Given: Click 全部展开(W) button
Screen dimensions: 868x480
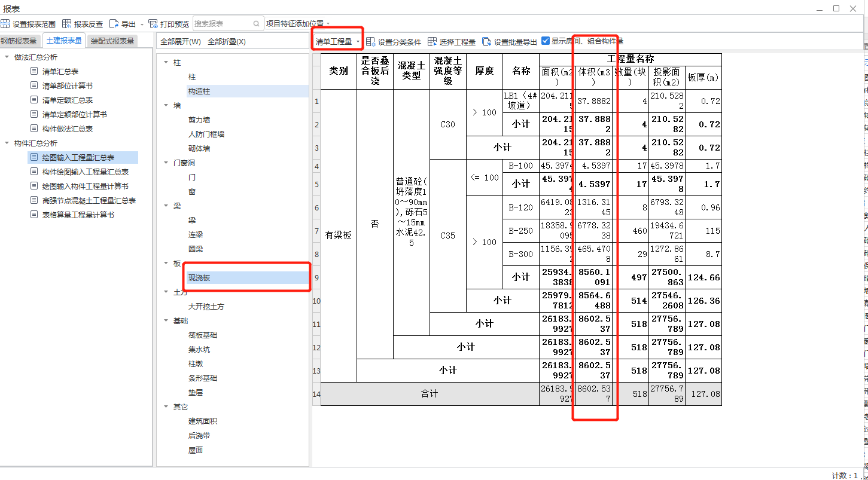Looking at the screenshot, I should (181, 42).
